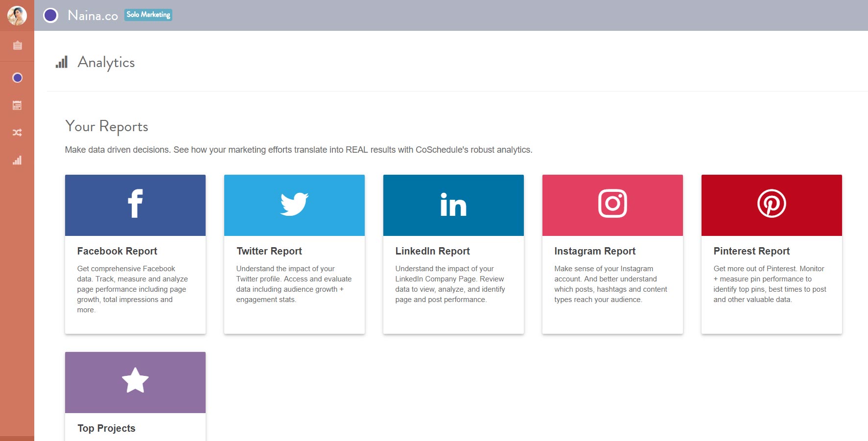The image size is (868, 441).
Task: Click the LinkedIn logo tile
Action: [x=453, y=205]
